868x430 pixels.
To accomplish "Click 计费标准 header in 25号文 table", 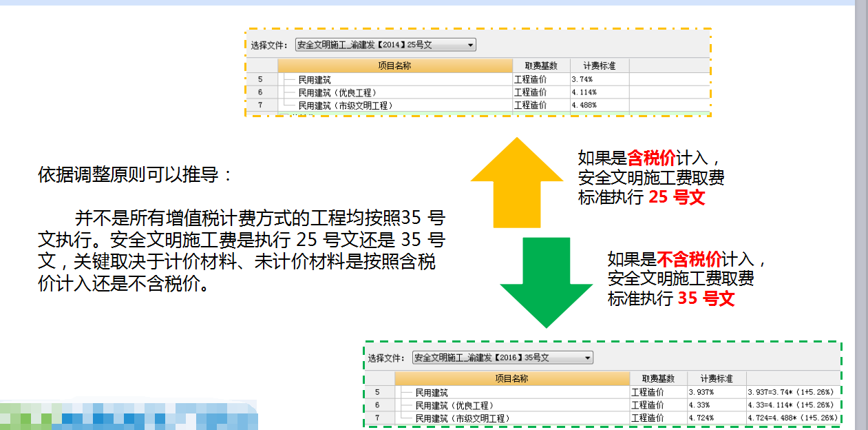I will click(x=599, y=66).
